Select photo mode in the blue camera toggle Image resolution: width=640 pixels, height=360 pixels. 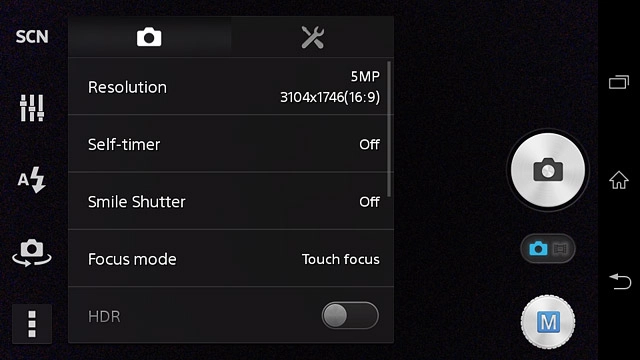[x=538, y=248]
